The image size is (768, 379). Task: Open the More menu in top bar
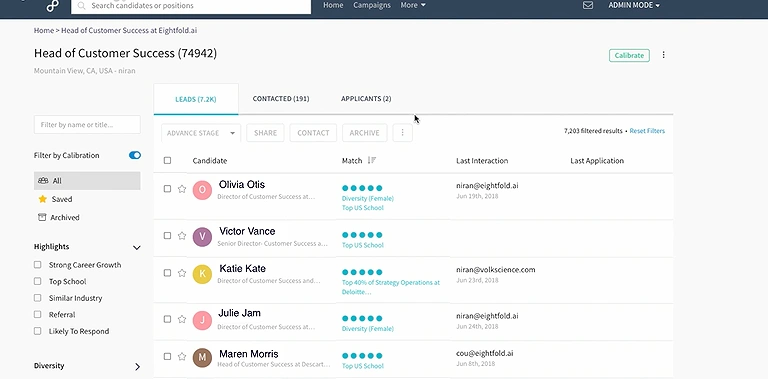413,5
